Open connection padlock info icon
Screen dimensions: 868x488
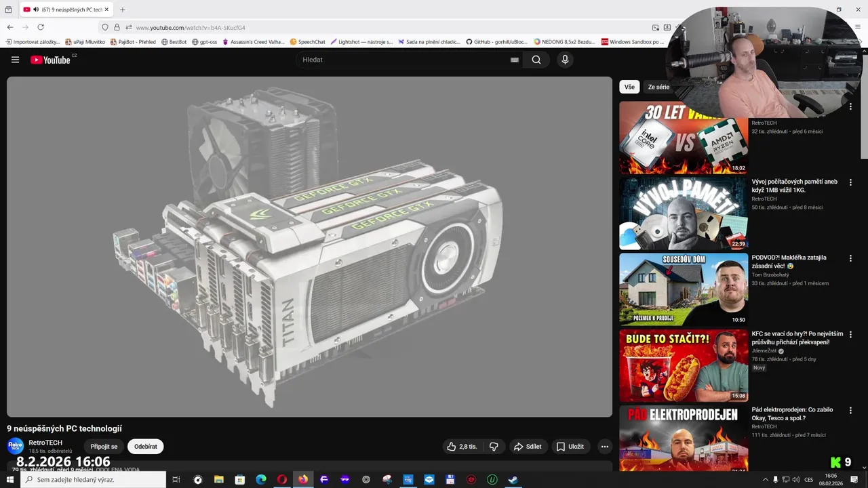click(x=117, y=27)
